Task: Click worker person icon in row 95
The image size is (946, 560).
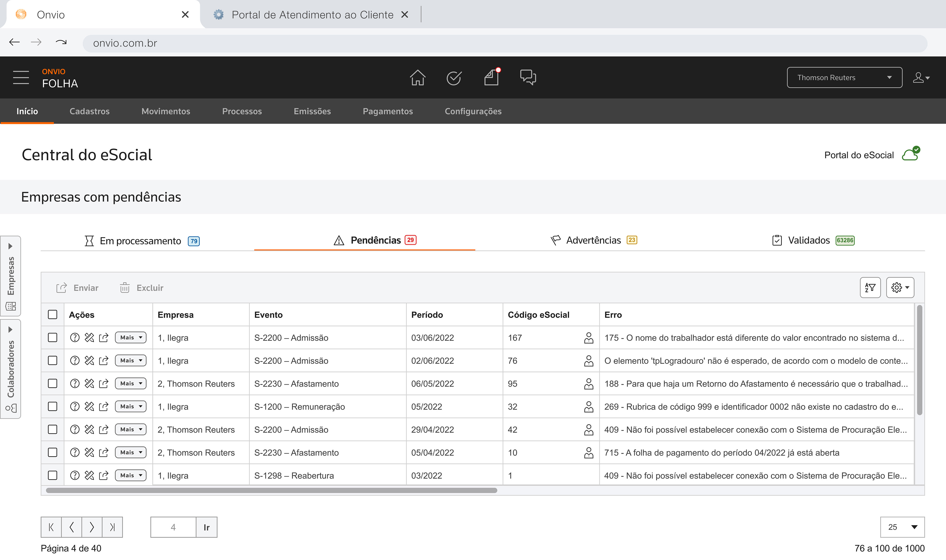Action: click(x=588, y=384)
